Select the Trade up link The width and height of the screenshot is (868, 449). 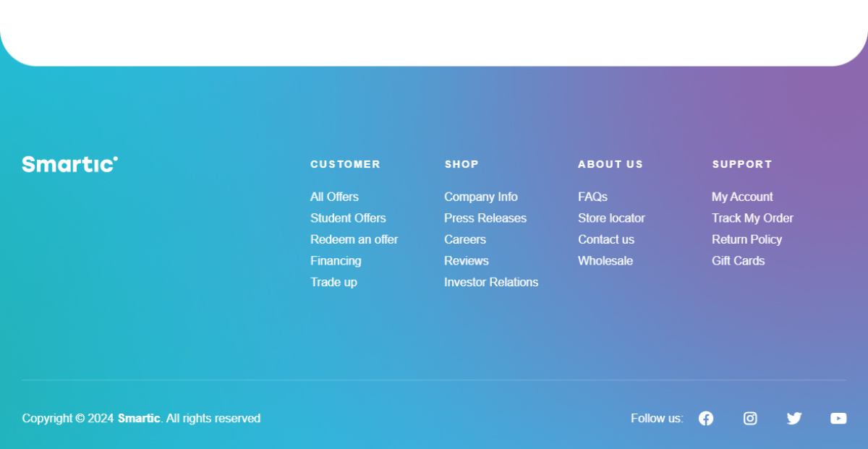point(333,282)
